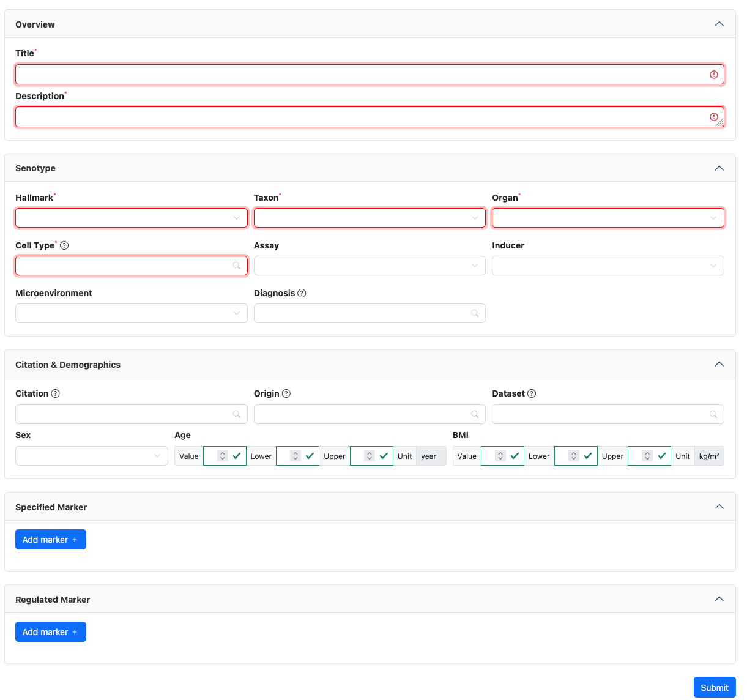Collapse the Citation & Demographics section

click(719, 364)
